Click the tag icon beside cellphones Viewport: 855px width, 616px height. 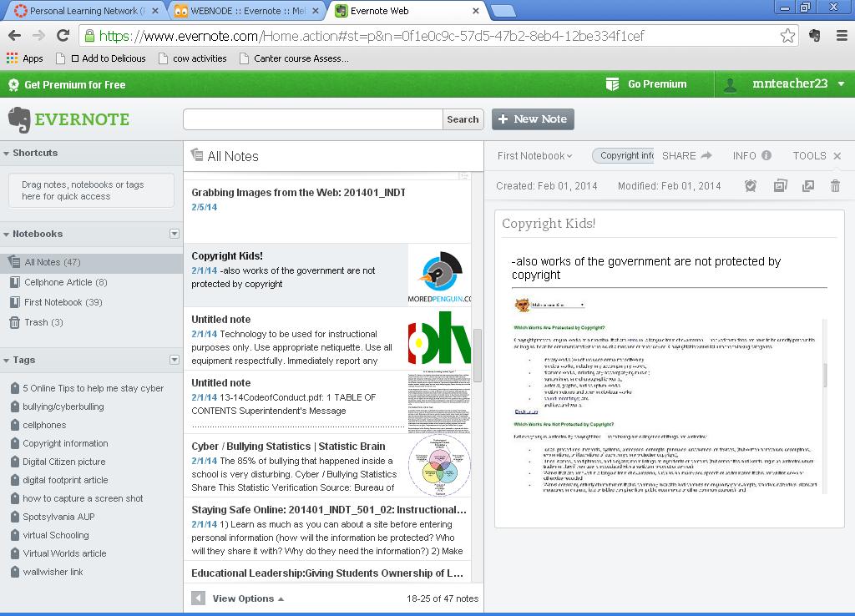pyautogui.click(x=15, y=425)
